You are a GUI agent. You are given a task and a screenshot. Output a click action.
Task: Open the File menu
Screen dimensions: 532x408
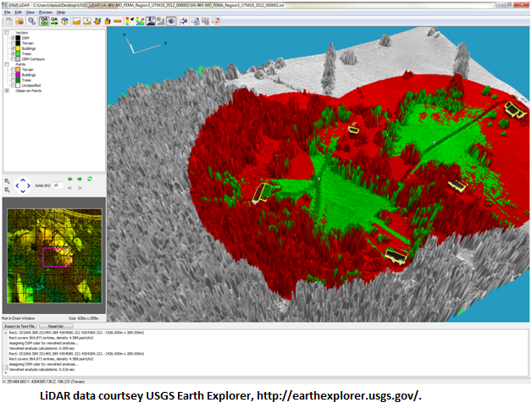click(7, 12)
